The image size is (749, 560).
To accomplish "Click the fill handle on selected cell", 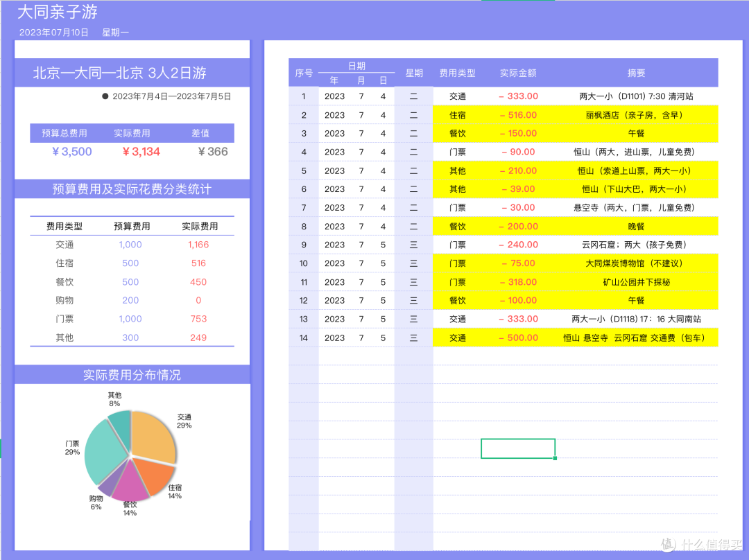I will tap(555, 458).
